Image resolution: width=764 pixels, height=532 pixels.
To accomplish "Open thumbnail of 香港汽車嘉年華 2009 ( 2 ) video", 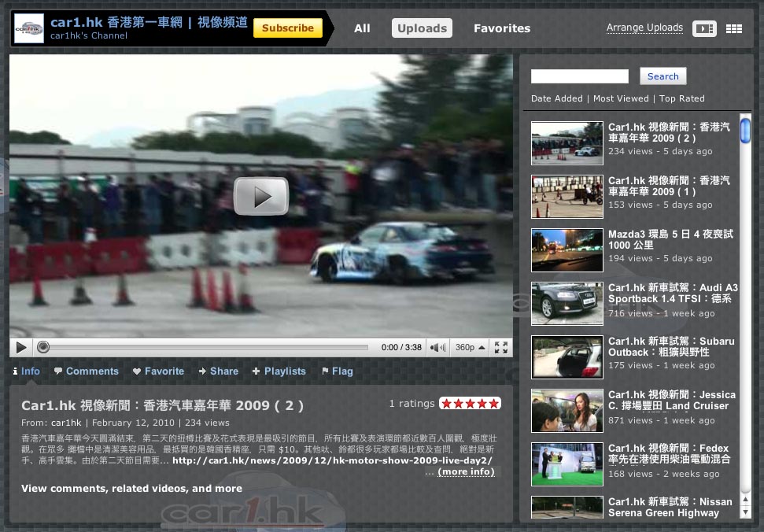I will pos(567,143).
